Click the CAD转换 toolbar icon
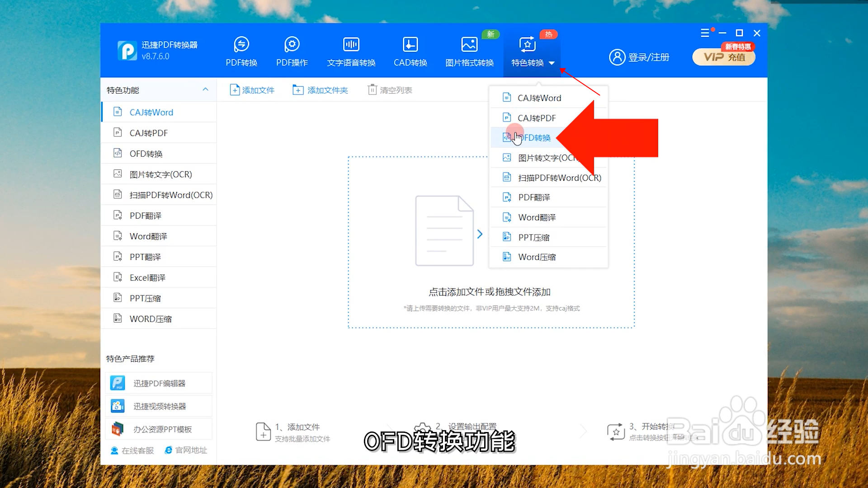868x488 pixels. (410, 44)
